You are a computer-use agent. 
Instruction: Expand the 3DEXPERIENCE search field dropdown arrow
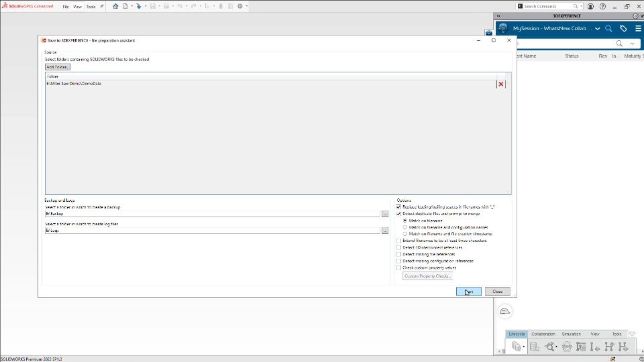[x=633, y=44]
